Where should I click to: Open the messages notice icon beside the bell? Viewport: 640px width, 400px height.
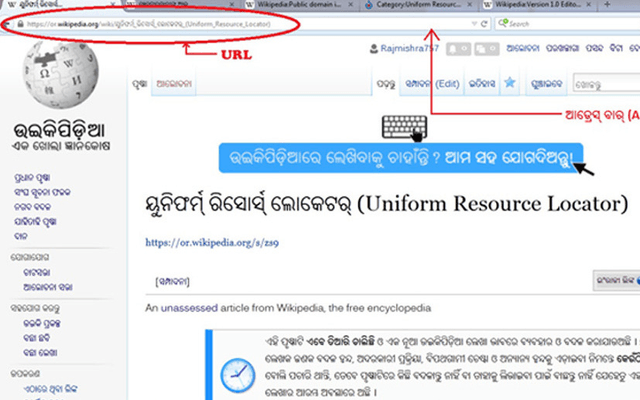tap(487, 49)
